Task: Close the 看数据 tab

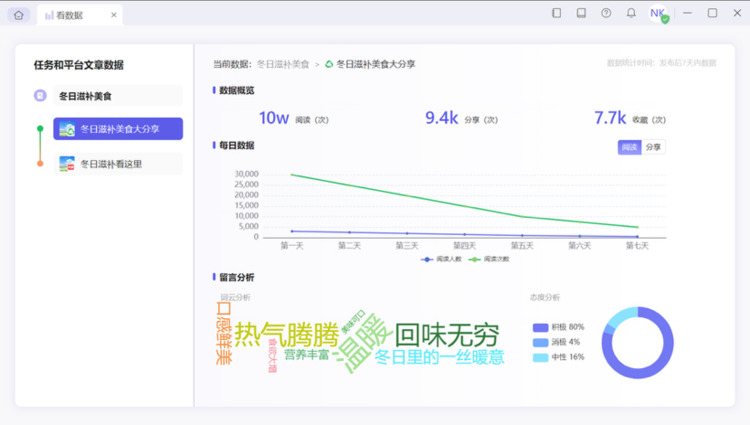Action: click(114, 15)
